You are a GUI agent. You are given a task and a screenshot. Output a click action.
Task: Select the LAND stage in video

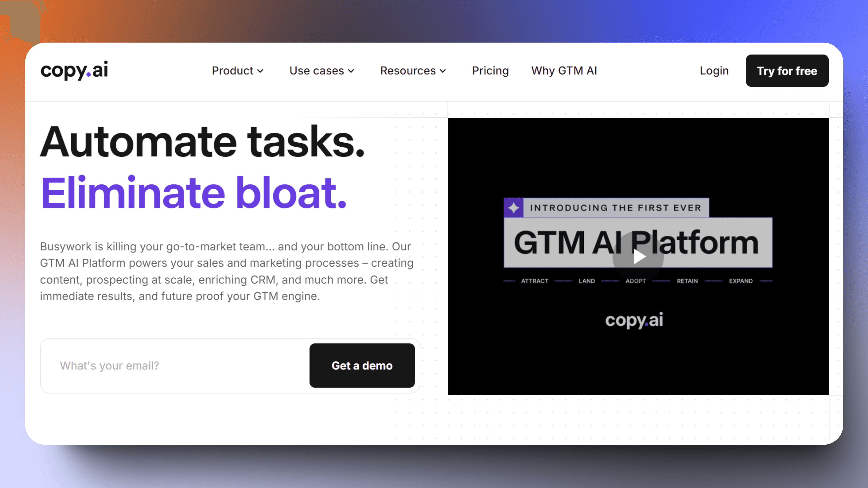[x=587, y=281]
